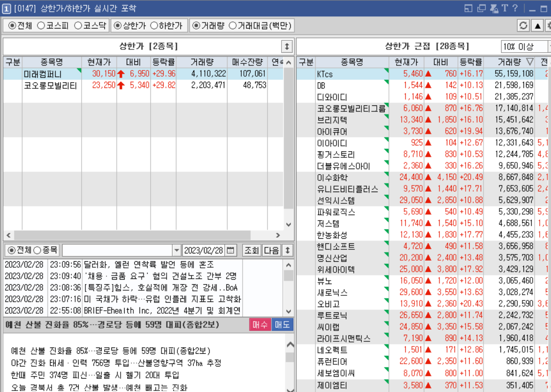Open news headline [특징주]힘스, 호실적에 개장 전 강세

coord(160,288)
